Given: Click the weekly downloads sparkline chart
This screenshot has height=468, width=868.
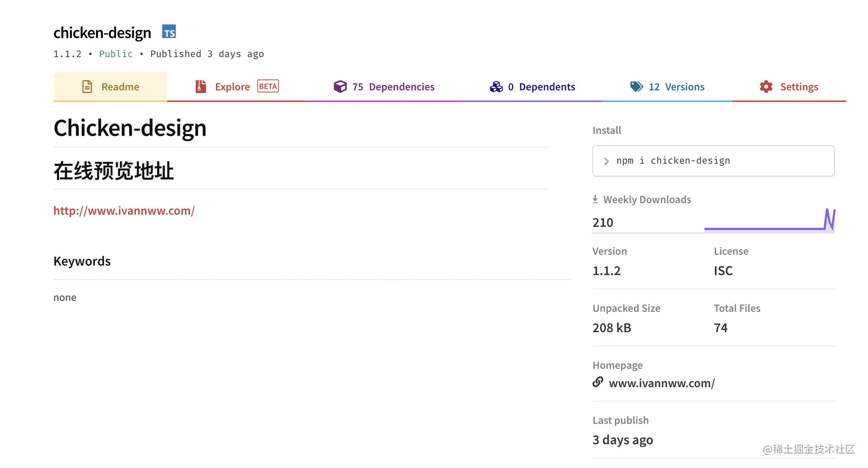Looking at the screenshot, I should [769, 220].
